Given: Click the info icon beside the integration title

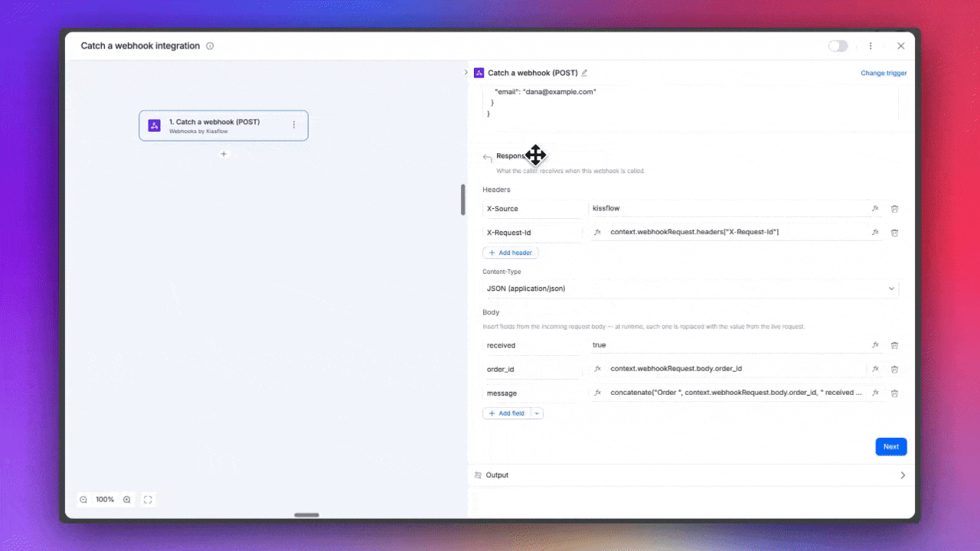Looking at the screenshot, I should pyautogui.click(x=210, y=46).
